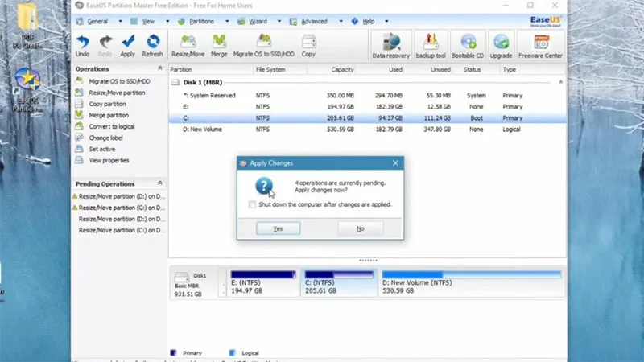Sort by Type column header
The width and height of the screenshot is (644, 362).
(x=510, y=70)
